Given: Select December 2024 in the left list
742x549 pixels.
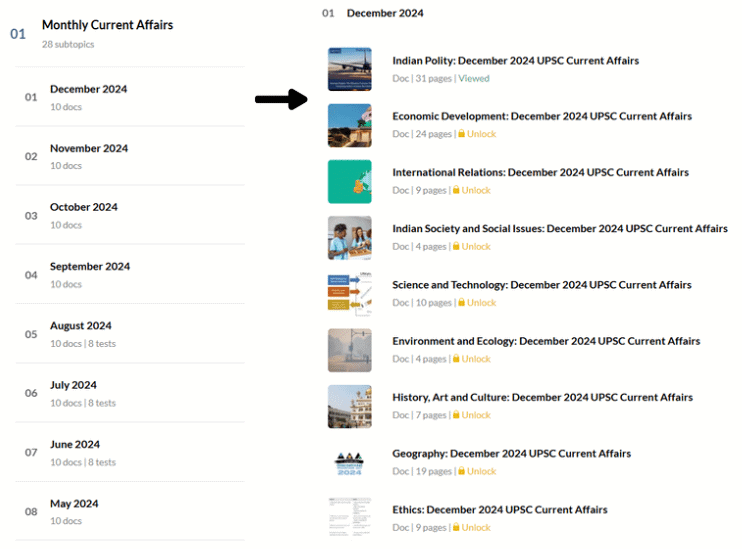Looking at the screenshot, I should 88,89.
